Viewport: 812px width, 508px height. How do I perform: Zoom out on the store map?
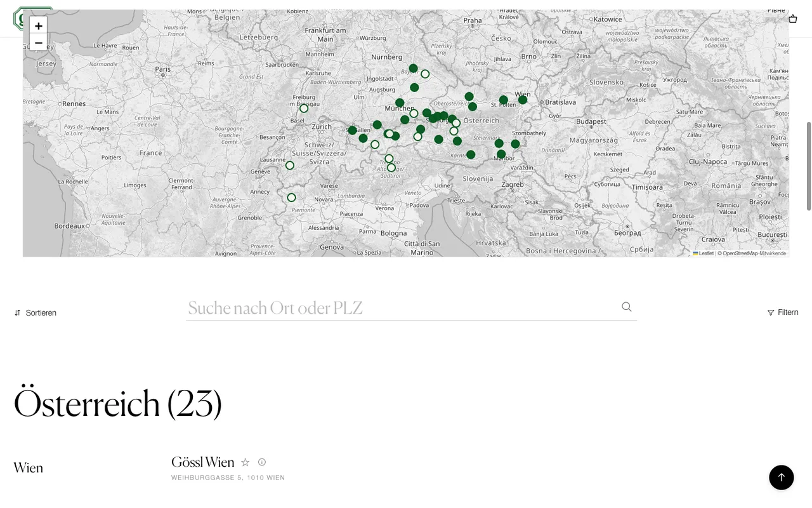click(x=39, y=43)
